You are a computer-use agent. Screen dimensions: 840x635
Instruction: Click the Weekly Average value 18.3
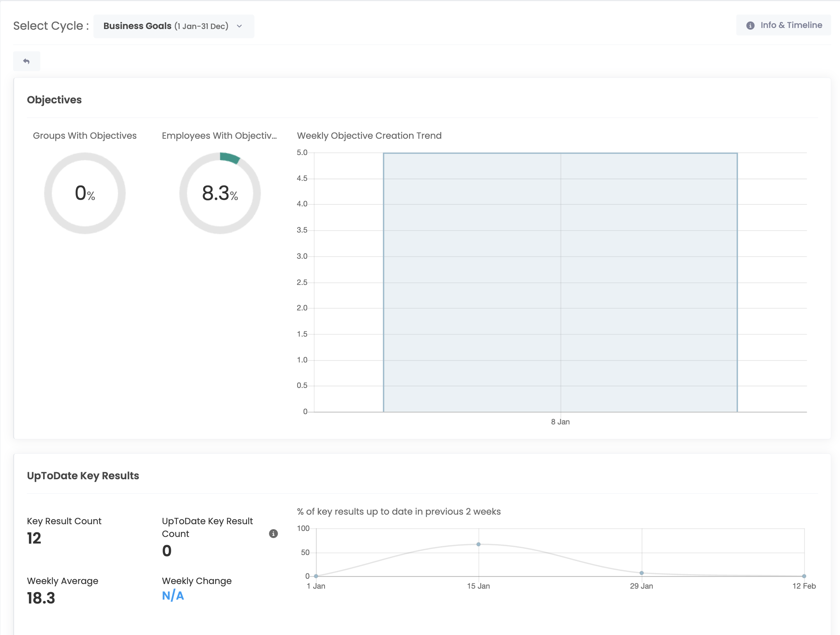(x=41, y=598)
